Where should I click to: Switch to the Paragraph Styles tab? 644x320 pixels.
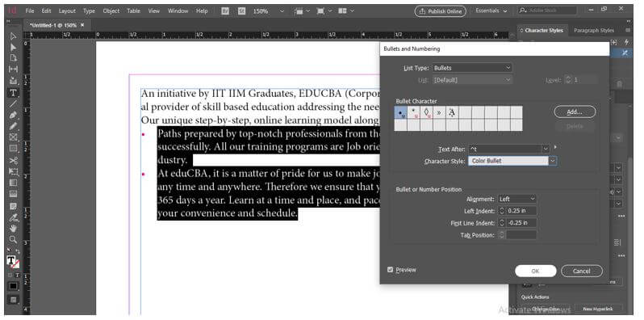pyautogui.click(x=593, y=31)
